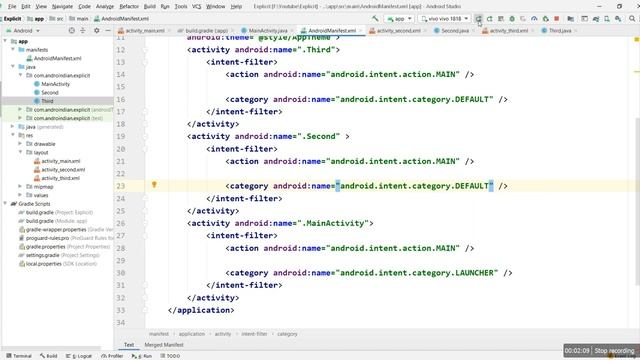Click Collapse All icon in Project panel
640x360 pixels.
point(83,31)
